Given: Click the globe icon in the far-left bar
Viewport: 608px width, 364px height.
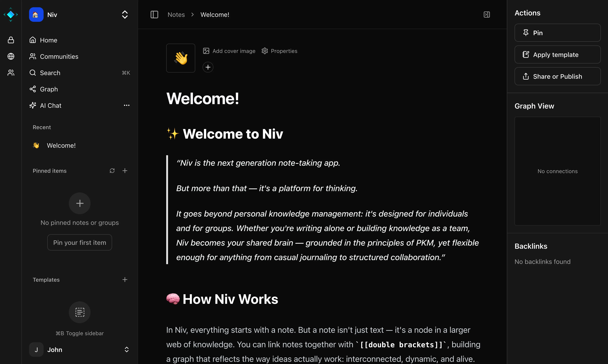Looking at the screenshot, I should pyautogui.click(x=11, y=56).
